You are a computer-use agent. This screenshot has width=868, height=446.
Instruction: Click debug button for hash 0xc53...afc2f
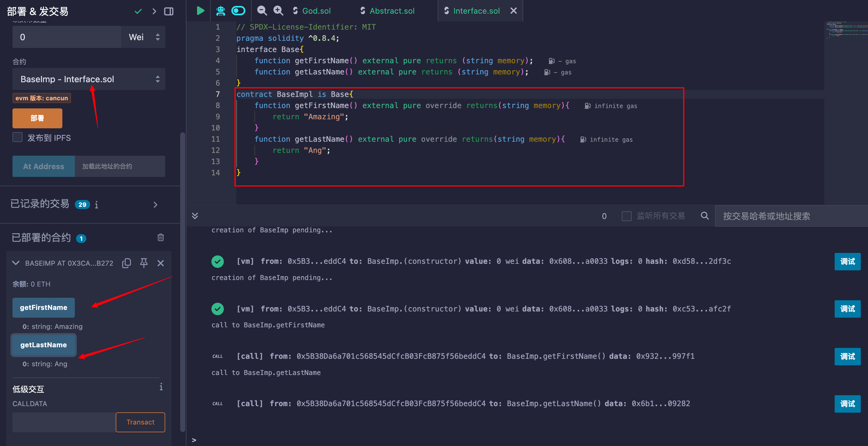pos(847,309)
